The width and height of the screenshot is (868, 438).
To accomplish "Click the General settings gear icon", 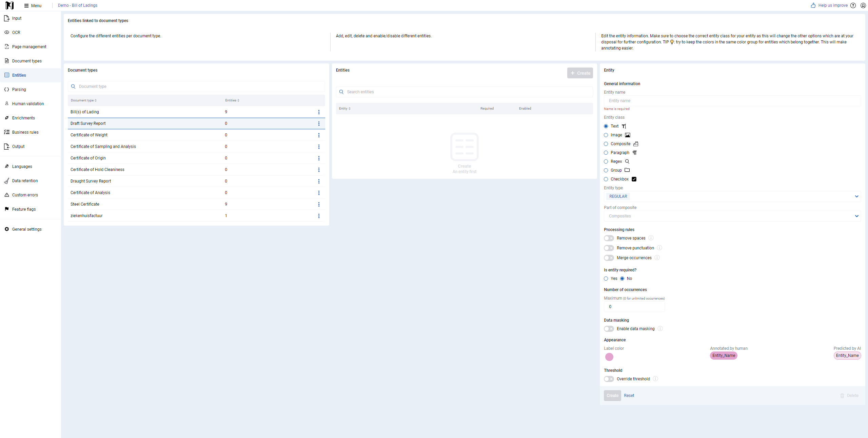I will pyautogui.click(x=7, y=229).
